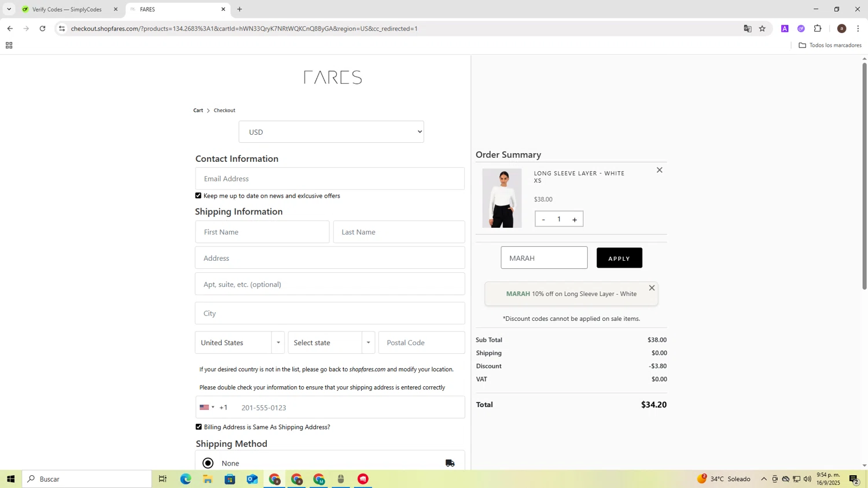The width and height of the screenshot is (868, 488).
Task: Launch Microsoft Edge from taskbar
Action: point(185,479)
